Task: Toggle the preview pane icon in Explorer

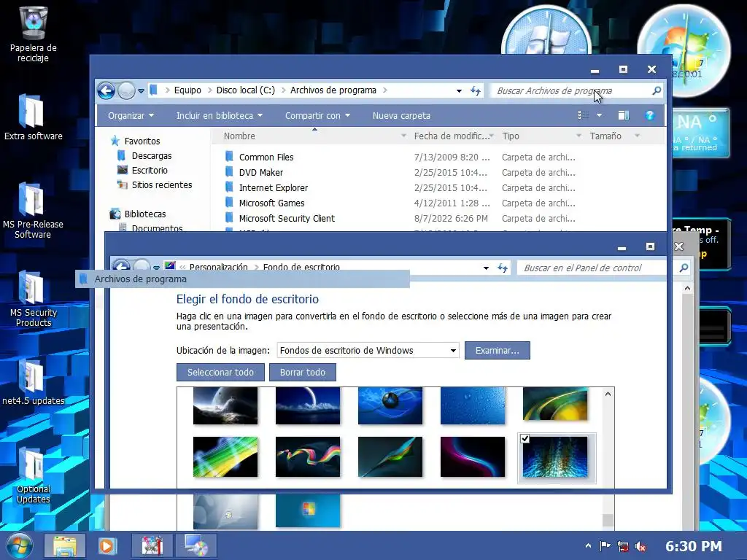Action: 623,115
